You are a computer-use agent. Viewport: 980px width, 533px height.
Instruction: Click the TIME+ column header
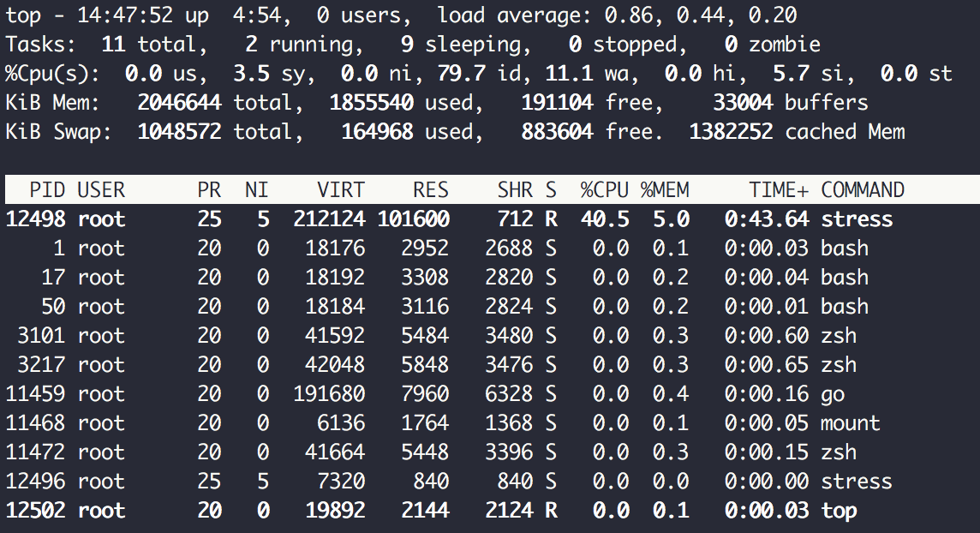click(x=778, y=190)
